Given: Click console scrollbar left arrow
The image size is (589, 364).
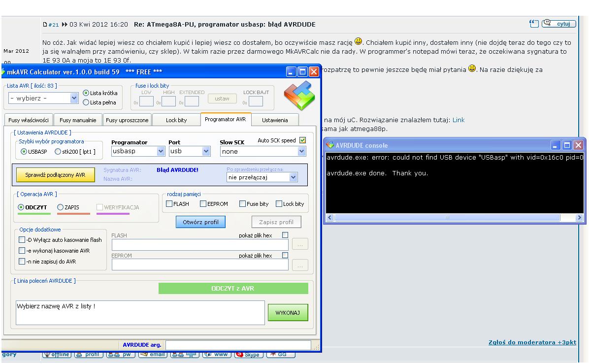Looking at the screenshot, I should point(330,218).
